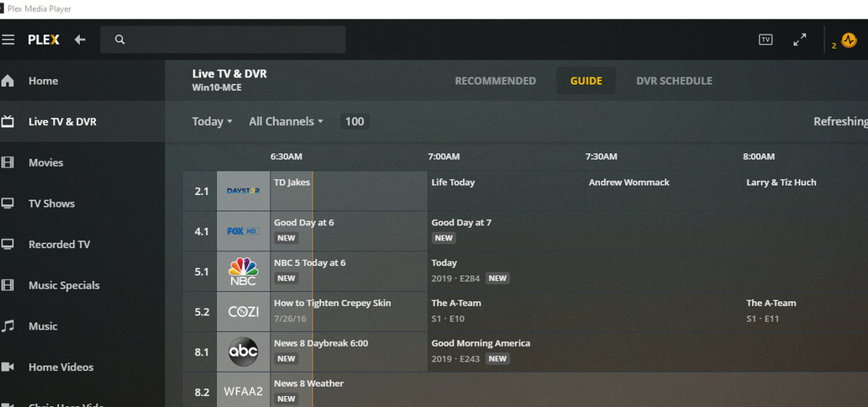Click channel number 5.1
The height and width of the screenshot is (407, 868).
tap(202, 272)
